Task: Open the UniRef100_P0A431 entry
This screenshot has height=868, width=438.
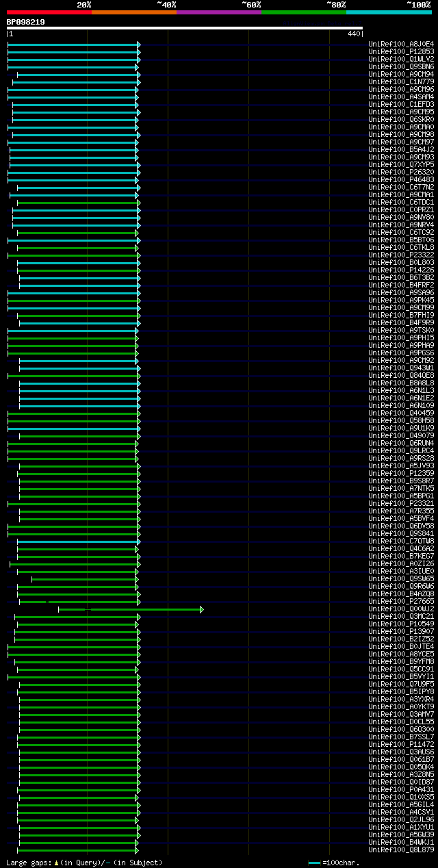Action: 401,789
